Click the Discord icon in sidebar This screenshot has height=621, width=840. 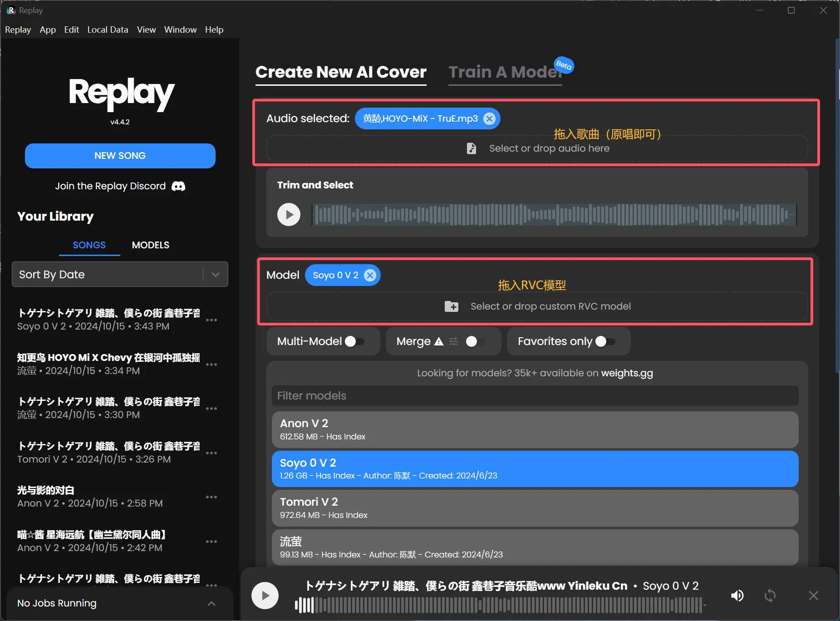pos(178,186)
